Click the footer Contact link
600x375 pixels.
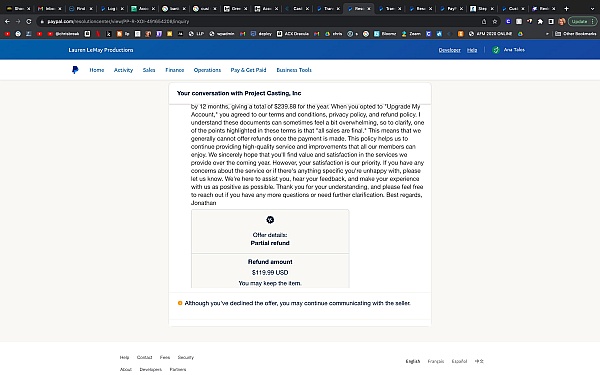tap(144, 357)
